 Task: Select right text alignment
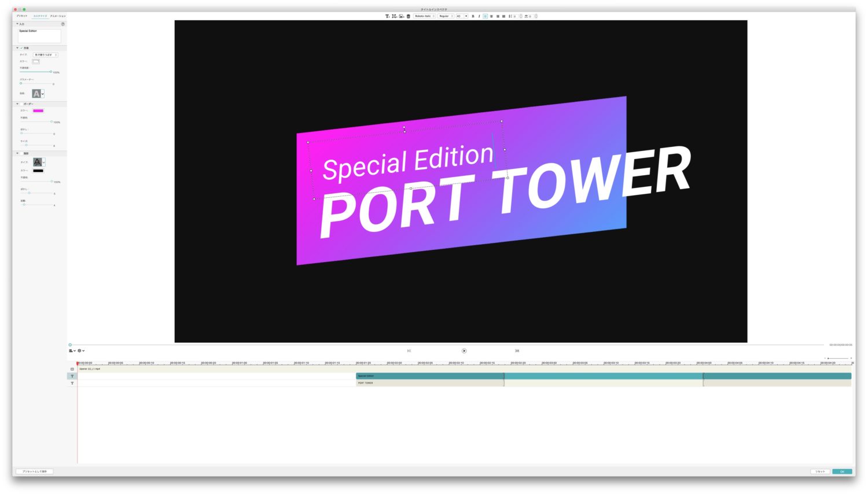point(498,16)
